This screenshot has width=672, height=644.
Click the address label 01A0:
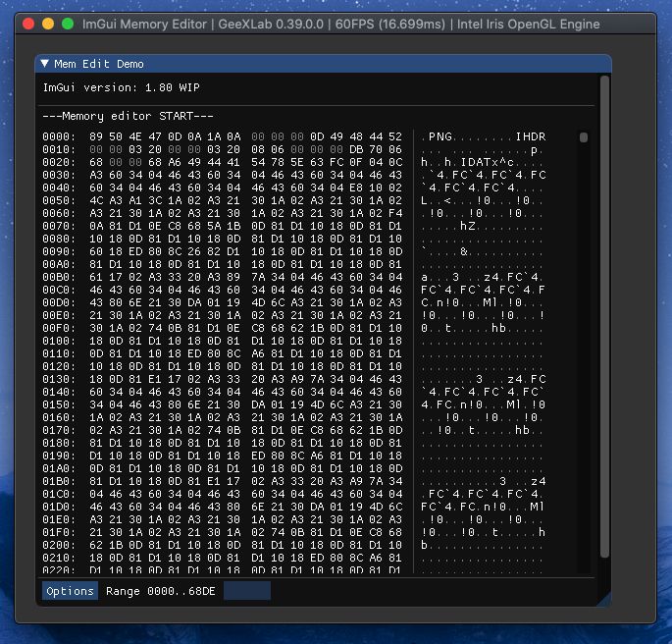pyautogui.click(x=59, y=468)
